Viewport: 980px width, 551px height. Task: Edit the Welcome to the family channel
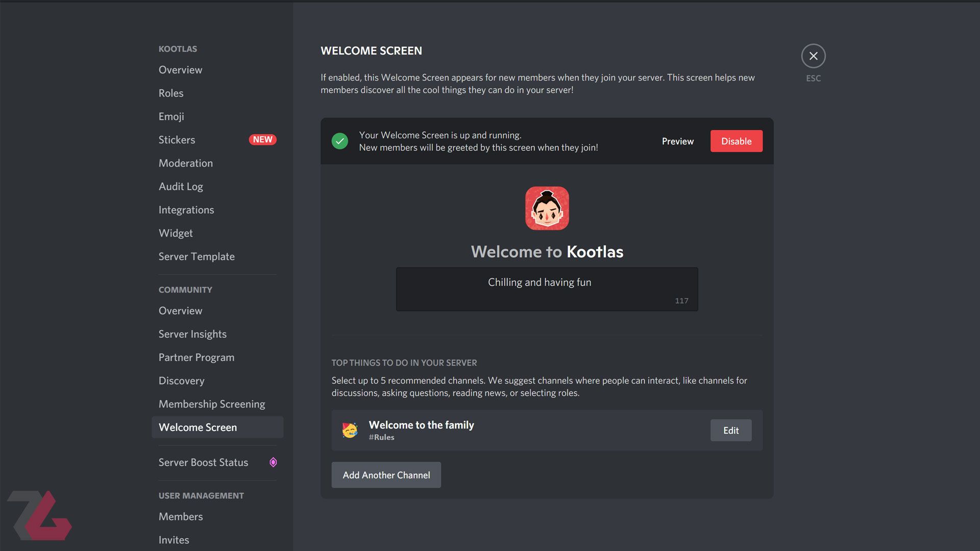click(x=731, y=431)
